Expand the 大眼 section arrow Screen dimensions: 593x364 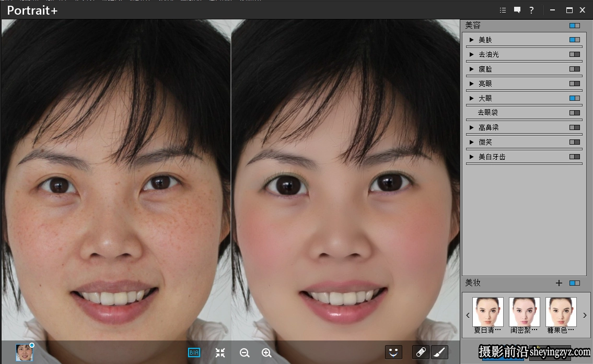(471, 98)
